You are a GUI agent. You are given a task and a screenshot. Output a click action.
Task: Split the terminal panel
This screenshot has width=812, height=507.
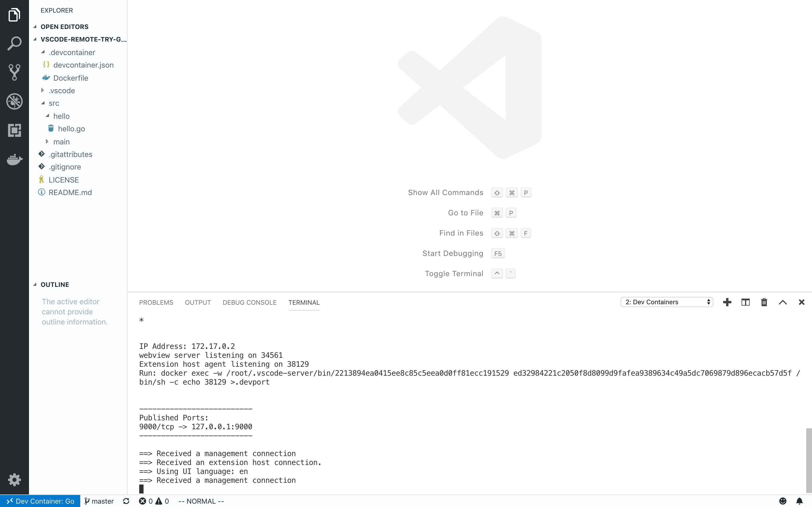(x=746, y=302)
